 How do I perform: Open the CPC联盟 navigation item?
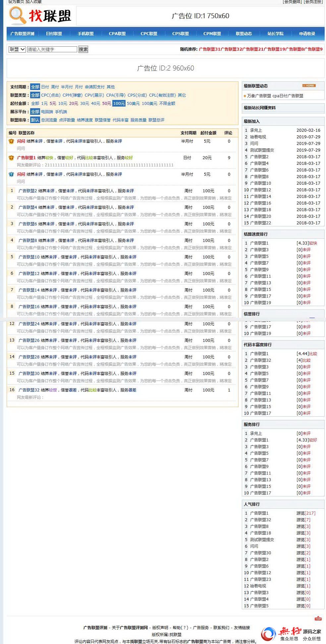point(149,34)
